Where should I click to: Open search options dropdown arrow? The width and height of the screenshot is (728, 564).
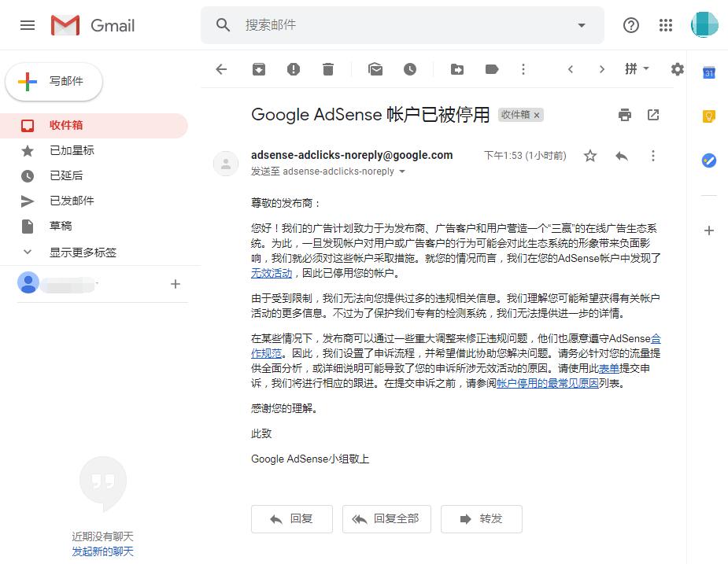point(582,25)
